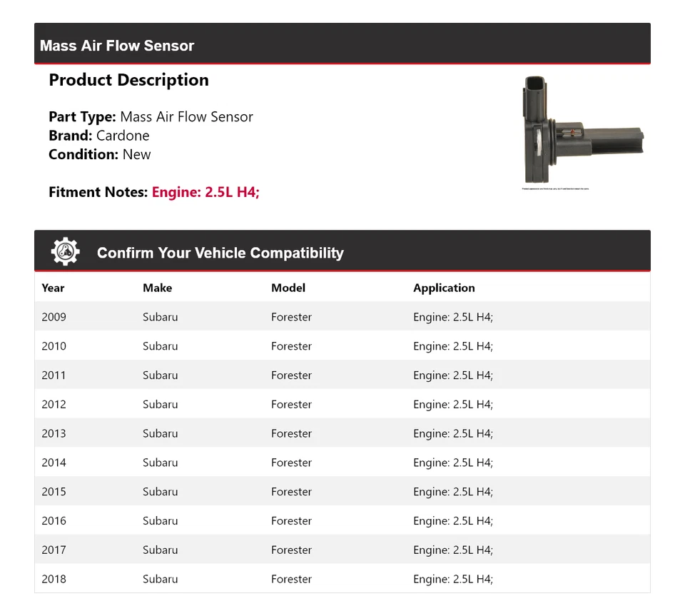Viewport: 685px width, 616px height.
Task: Select the 2018 year cell
Action: (x=54, y=579)
